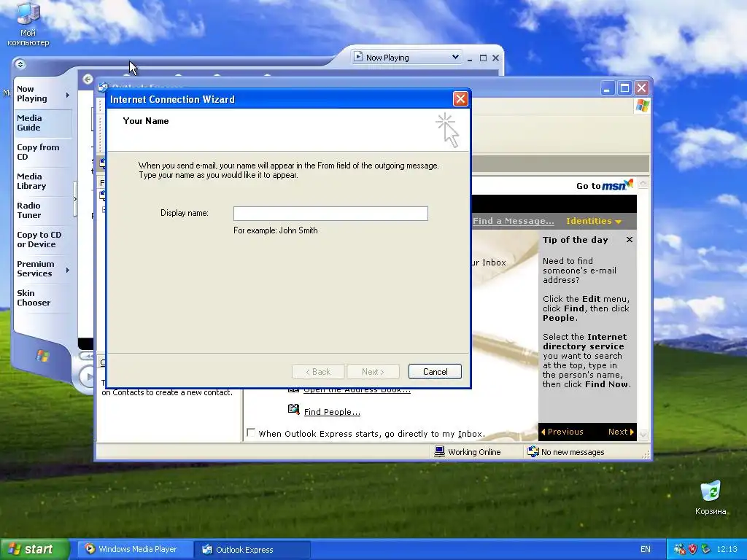Close the Internet Connection Wizard dialog
The height and width of the screenshot is (560, 747).
[460, 99]
